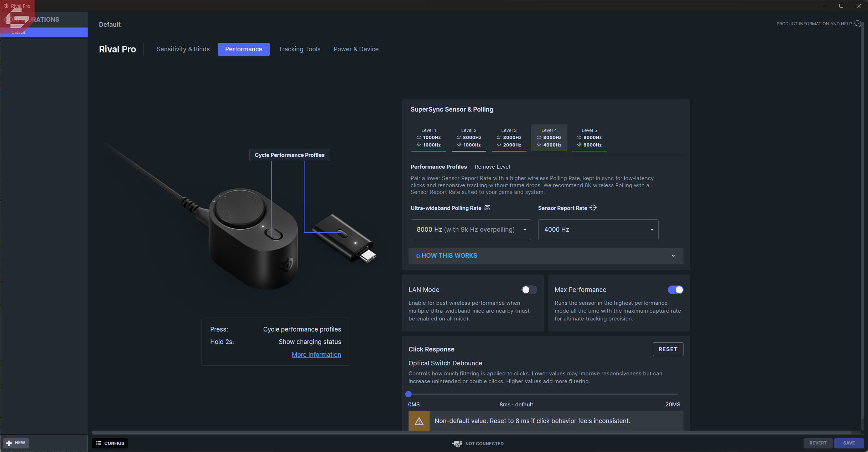This screenshot has height=452, width=868.
Task: Click the charging dock button on image
Action: (x=274, y=234)
